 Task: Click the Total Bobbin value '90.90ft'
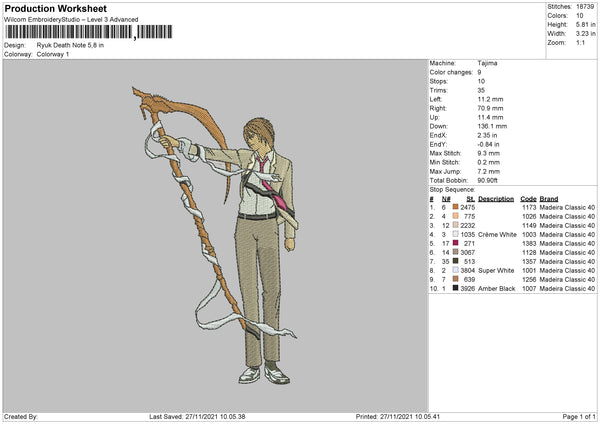tap(488, 181)
